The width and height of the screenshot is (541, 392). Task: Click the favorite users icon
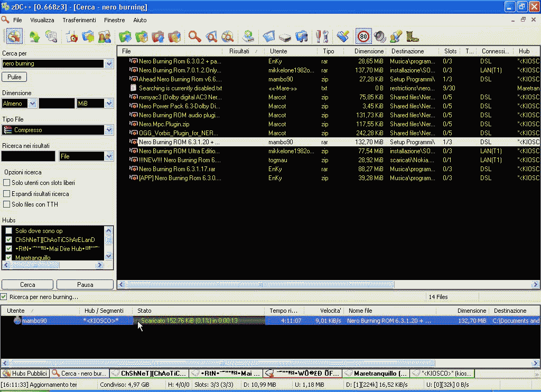coord(104,36)
